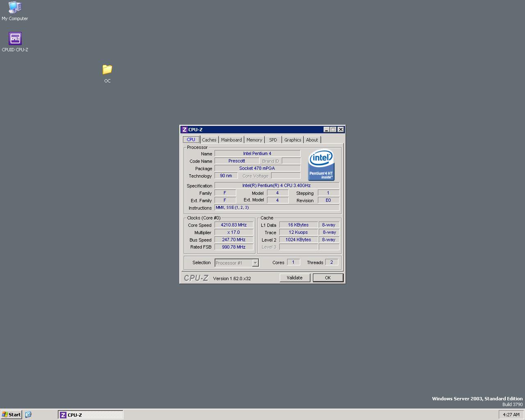The height and width of the screenshot is (420, 525).
Task: Switch to the SPD tab
Action: click(273, 140)
